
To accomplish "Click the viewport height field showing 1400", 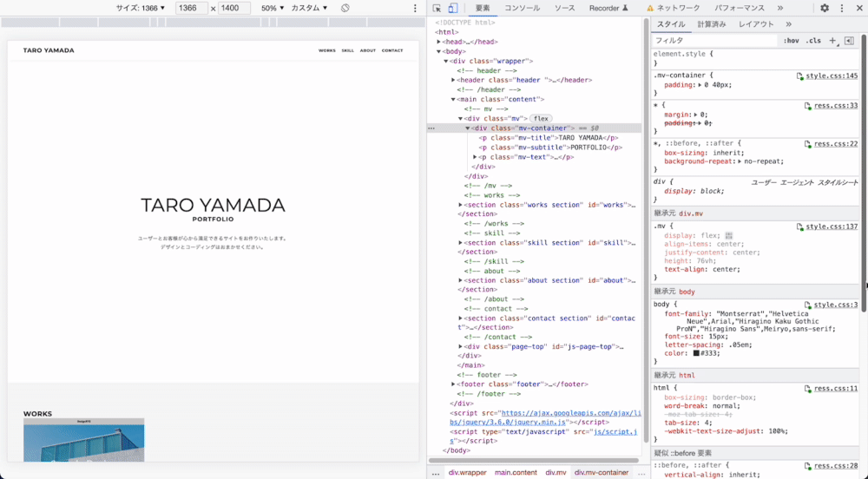I will tap(233, 9).
